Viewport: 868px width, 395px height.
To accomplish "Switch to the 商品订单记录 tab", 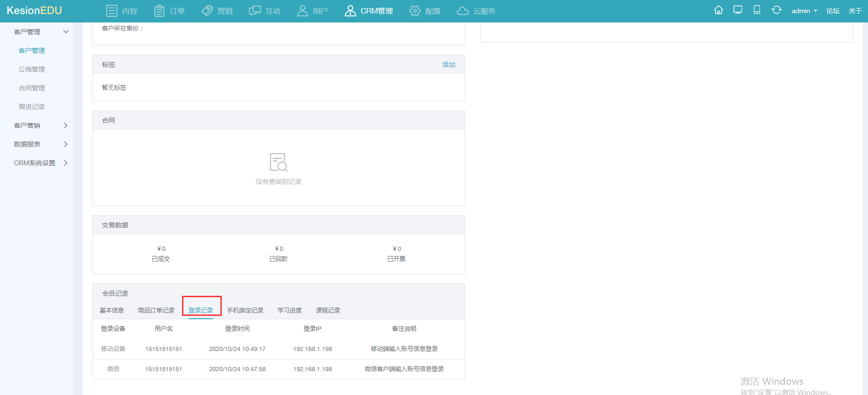I will tap(156, 310).
